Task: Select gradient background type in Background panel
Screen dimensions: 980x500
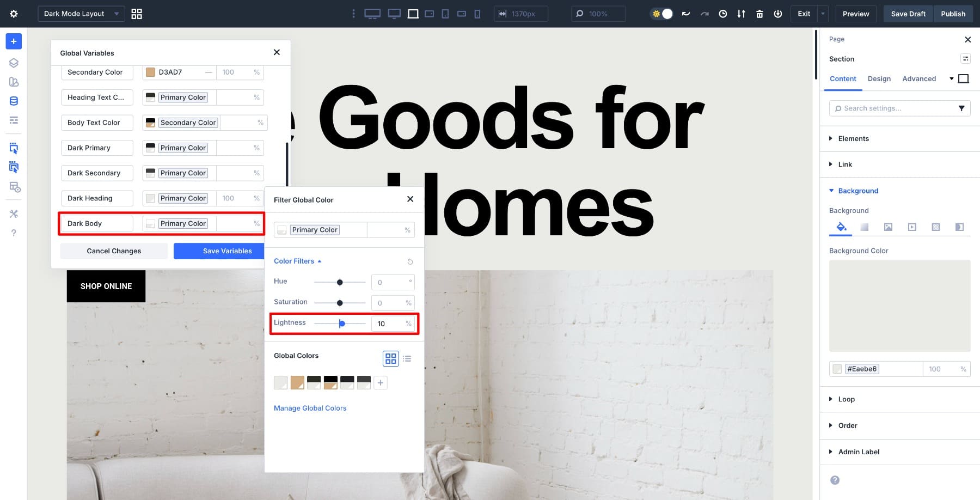Action: point(864,227)
